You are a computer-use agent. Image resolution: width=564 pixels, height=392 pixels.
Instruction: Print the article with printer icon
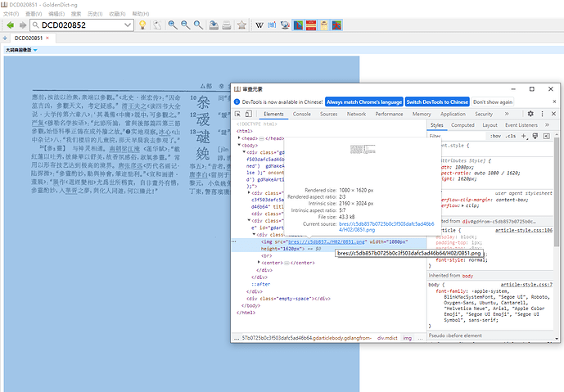point(227,25)
